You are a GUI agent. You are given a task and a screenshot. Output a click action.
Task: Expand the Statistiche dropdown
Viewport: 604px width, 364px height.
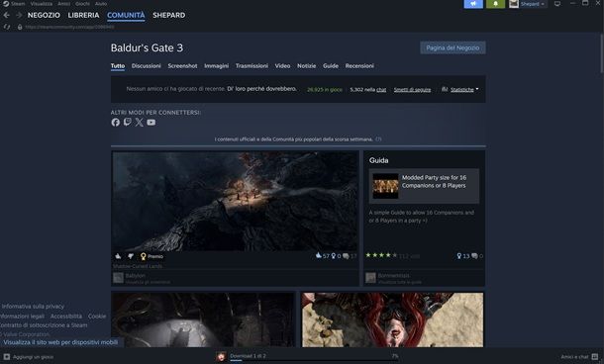tap(464, 90)
